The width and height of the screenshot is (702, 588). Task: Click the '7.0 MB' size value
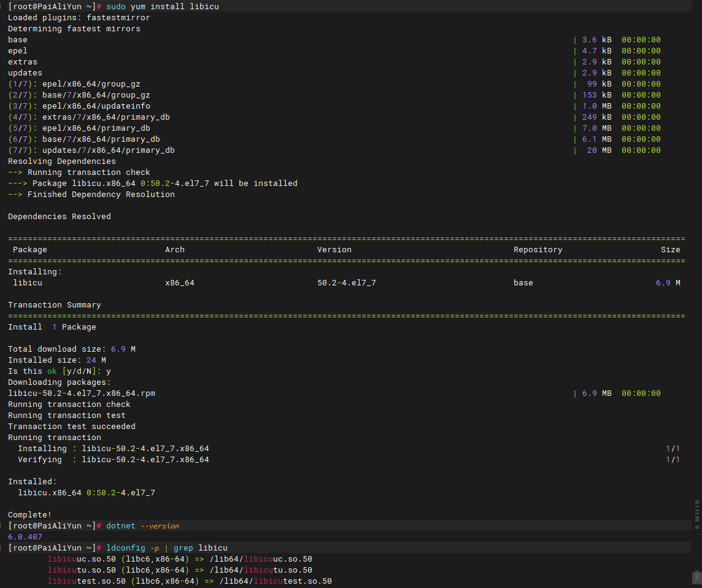(597, 128)
